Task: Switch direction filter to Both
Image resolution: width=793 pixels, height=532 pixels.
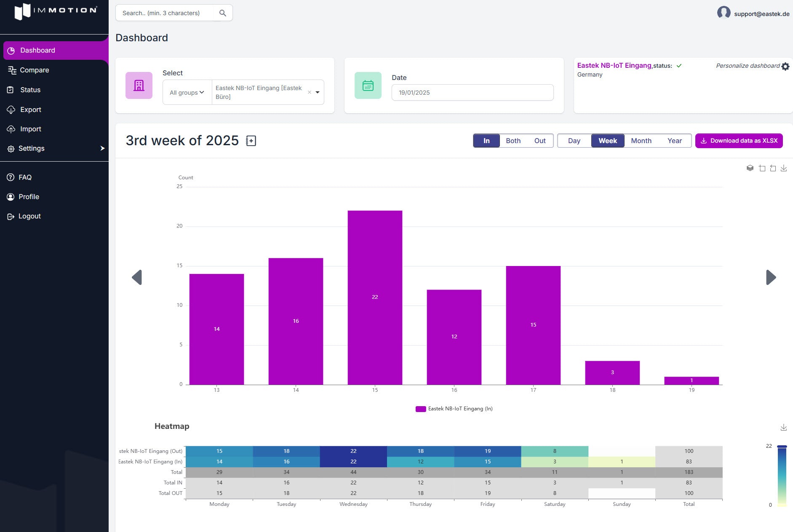Action: click(x=513, y=141)
